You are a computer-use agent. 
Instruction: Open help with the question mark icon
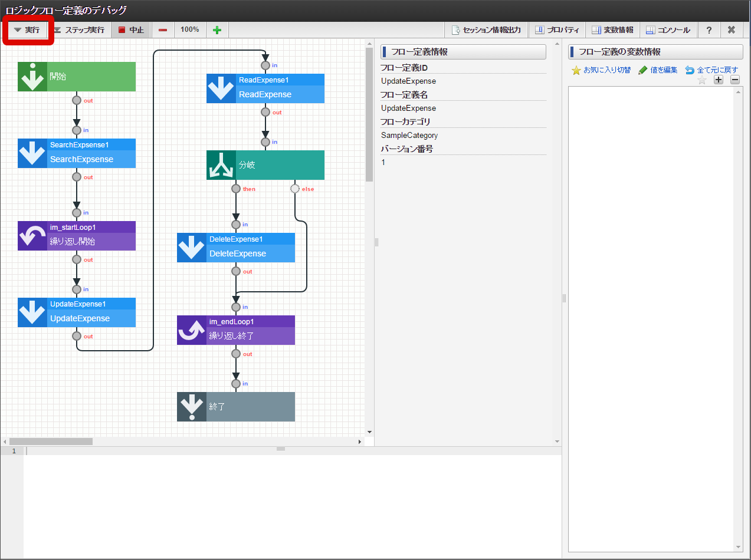[x=709, y=30]
